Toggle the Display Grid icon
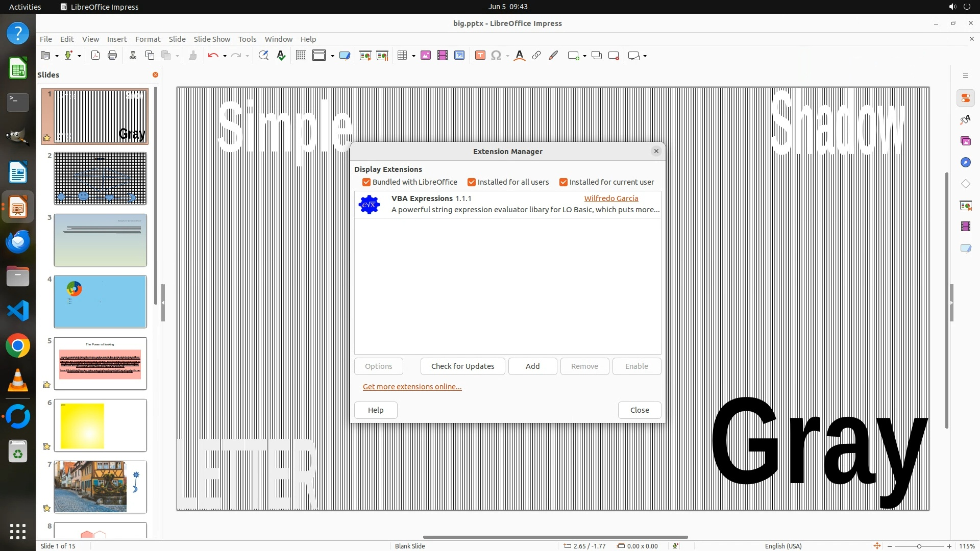This screenshot has width=980, height=551. coord(301,56)
